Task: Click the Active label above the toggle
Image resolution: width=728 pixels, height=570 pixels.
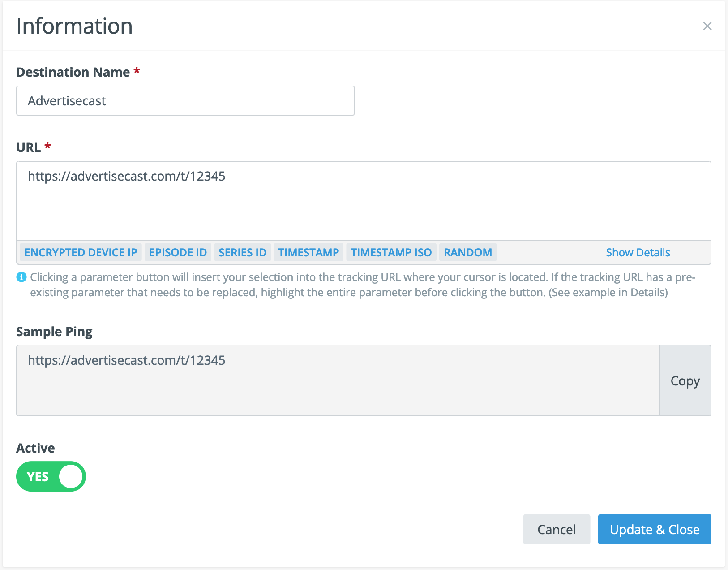Action: 35,448
